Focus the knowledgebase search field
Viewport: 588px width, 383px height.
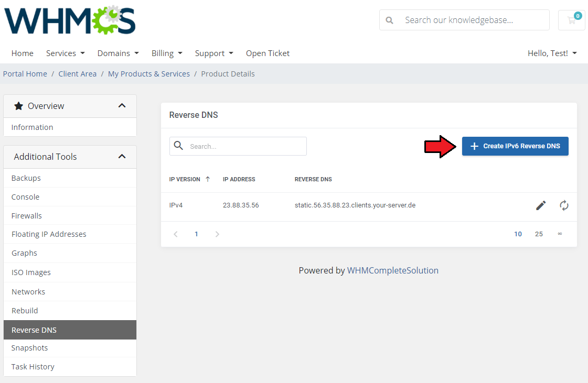click(465, 20)
